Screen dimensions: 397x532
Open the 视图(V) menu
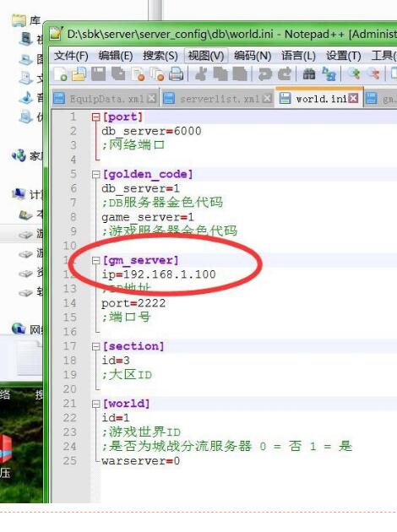pos(206,56)
